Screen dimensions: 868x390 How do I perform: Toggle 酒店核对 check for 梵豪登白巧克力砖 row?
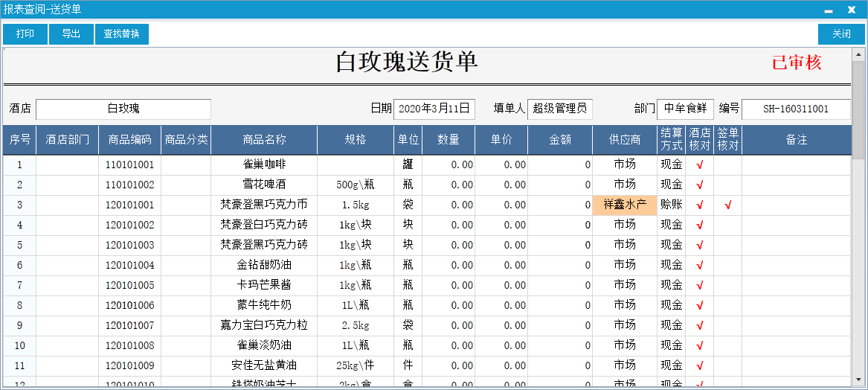click(700, 226)
